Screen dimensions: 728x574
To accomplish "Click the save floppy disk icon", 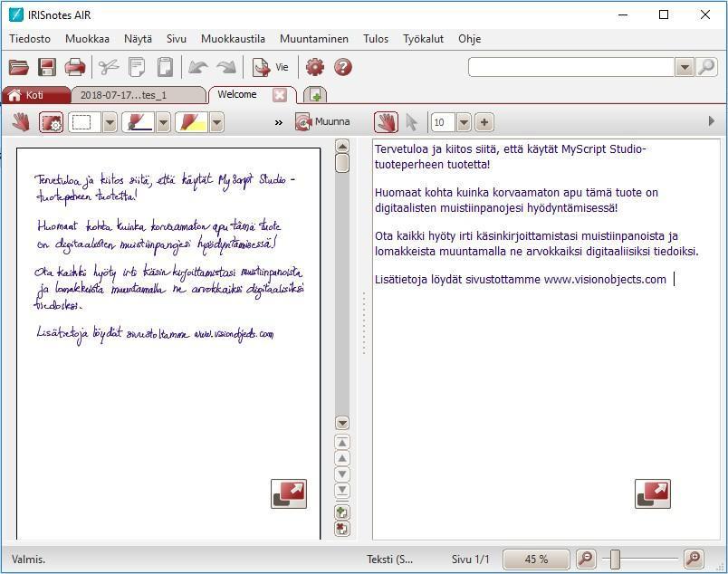I will [x=47, y=67].
